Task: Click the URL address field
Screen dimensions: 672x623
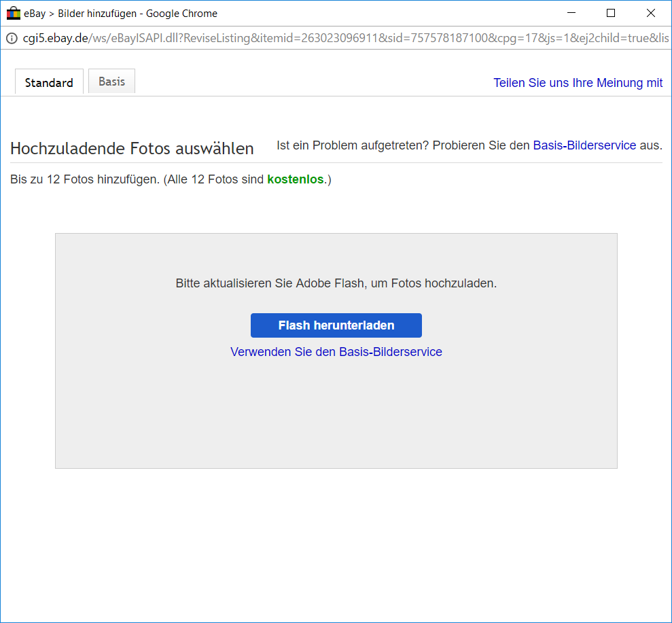Action: pyautogui.click(x=345, y=38)
